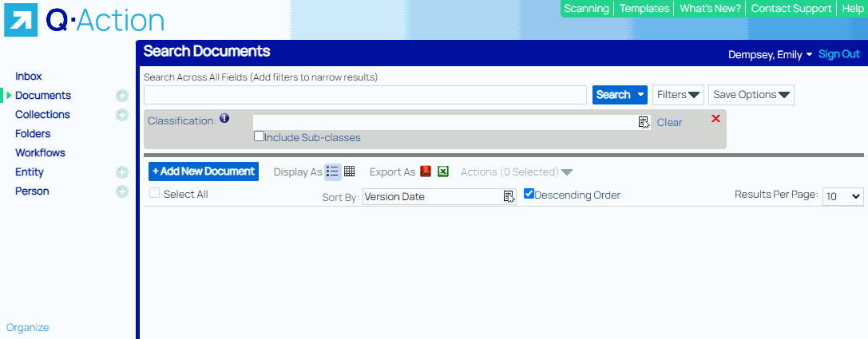Switch to grid display view

click(350, 171)
